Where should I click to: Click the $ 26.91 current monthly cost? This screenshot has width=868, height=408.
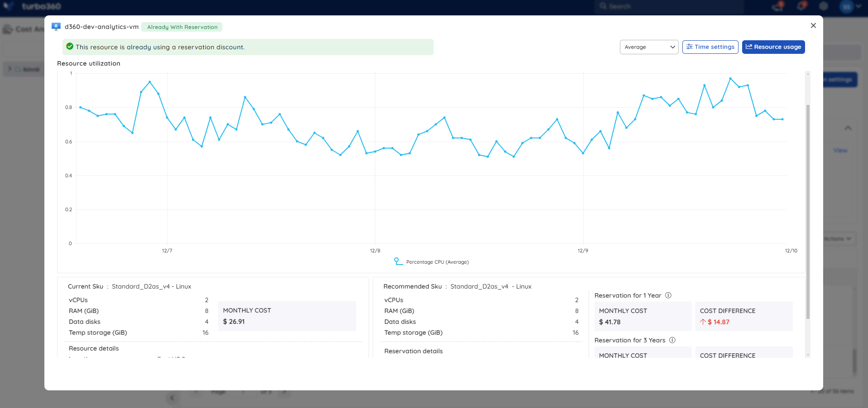coord(234,322)
